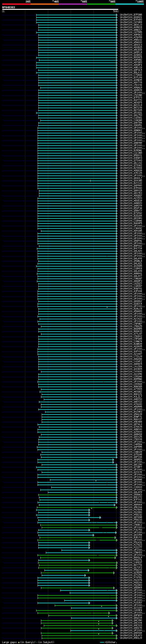Select hit label UniRef100_Q43354

click(131, 535)
